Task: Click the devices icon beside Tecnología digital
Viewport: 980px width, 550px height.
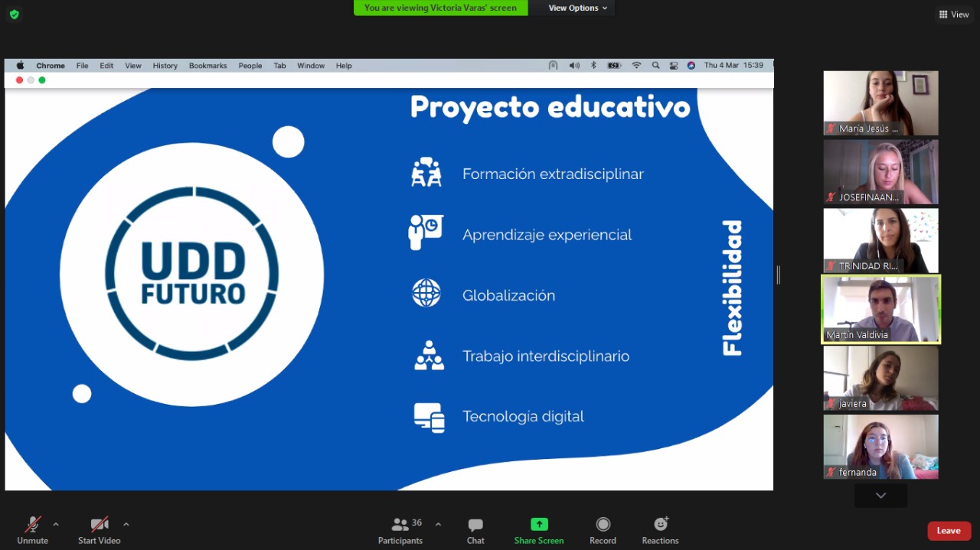Action: tap(429, 418)
